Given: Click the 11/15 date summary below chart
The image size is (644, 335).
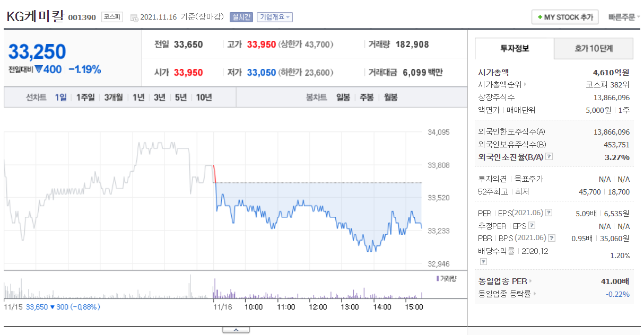Looking at the screenshot, I should point(52,306).
